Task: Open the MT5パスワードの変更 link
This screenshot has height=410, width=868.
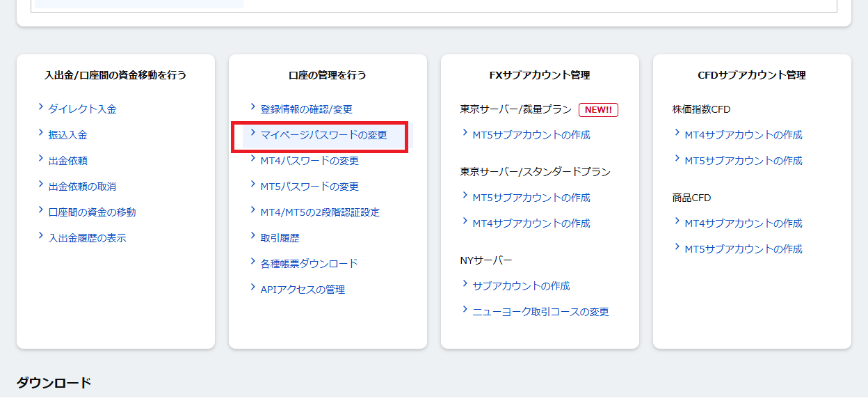Action: click(310, 187)
